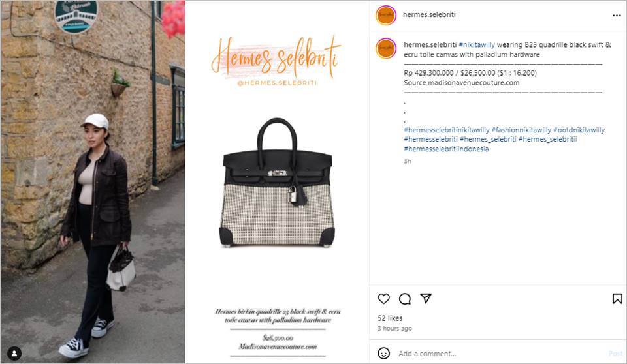627x364 pixels.
Task: Click hermes.selebriti username in caption
Action: 430,44
